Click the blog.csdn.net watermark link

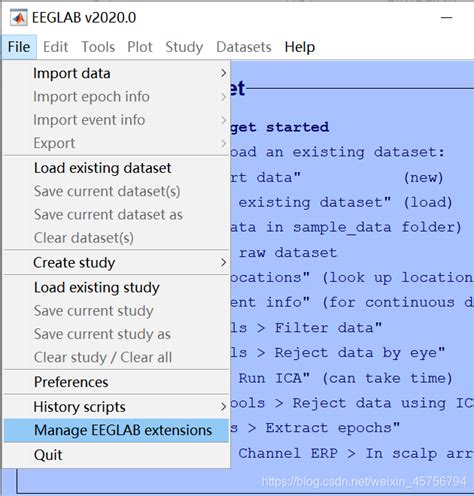coord(364,482)
